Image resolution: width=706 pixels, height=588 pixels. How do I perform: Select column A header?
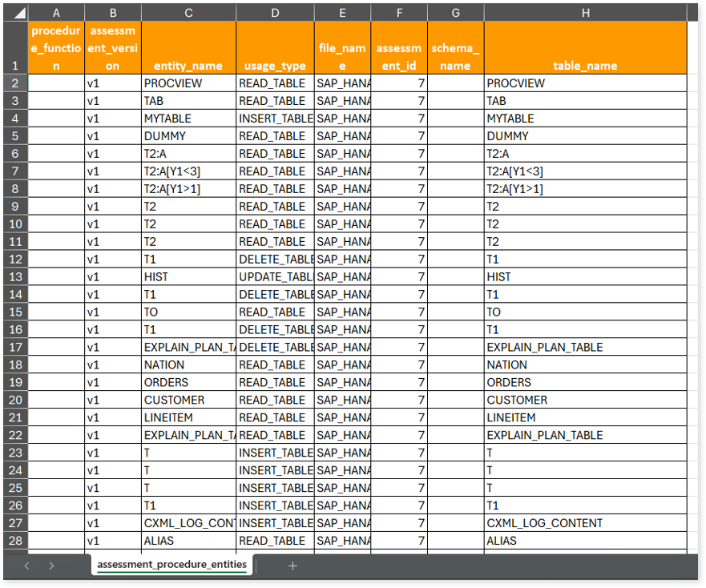coord(56,13)
